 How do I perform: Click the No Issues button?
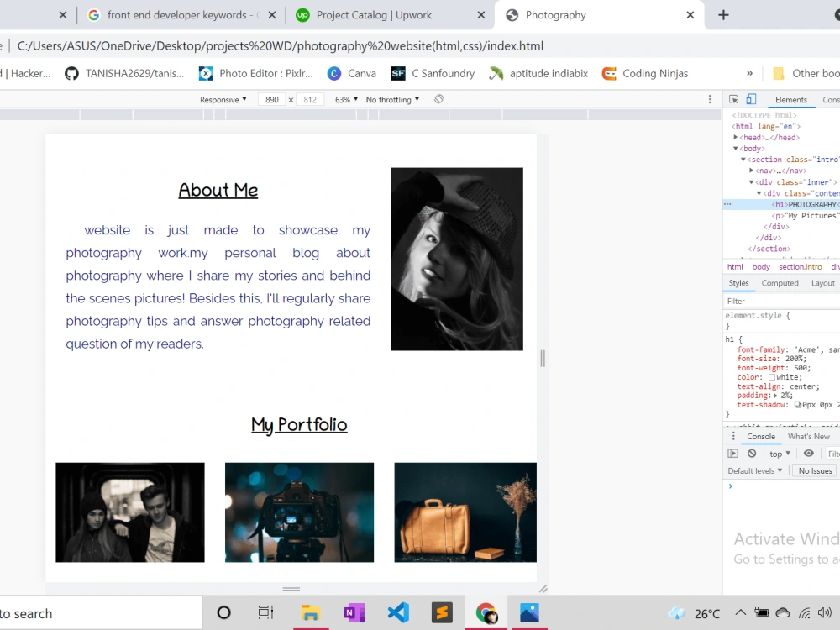pyautogui.click(x=815, y=471)
